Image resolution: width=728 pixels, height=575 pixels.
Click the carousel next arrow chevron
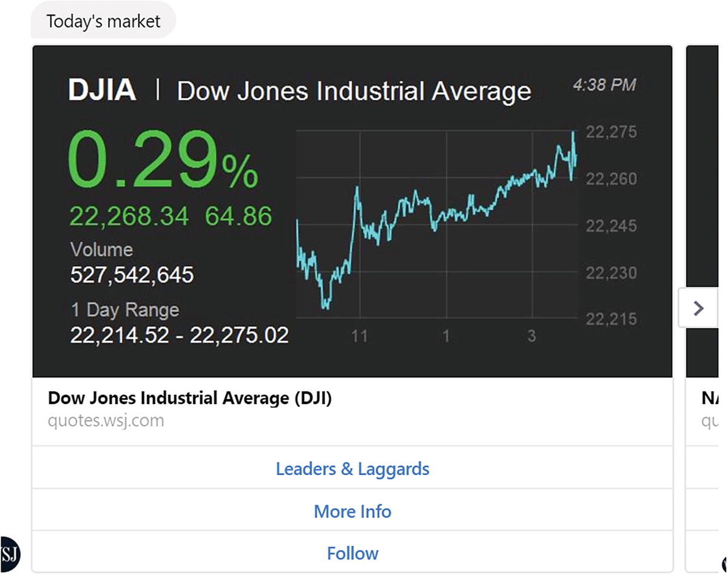click(x=698, y=308)
